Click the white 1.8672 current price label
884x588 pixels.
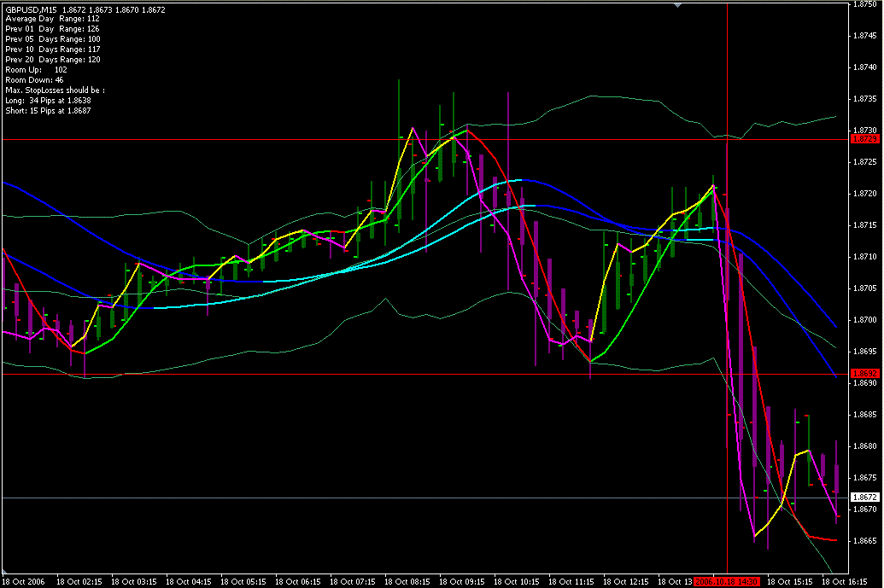coord(865,498)
